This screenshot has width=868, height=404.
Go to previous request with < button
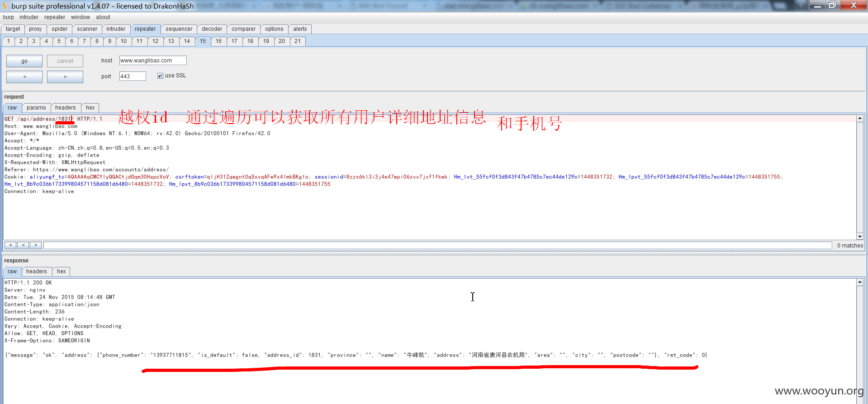(x=24, y=76)
